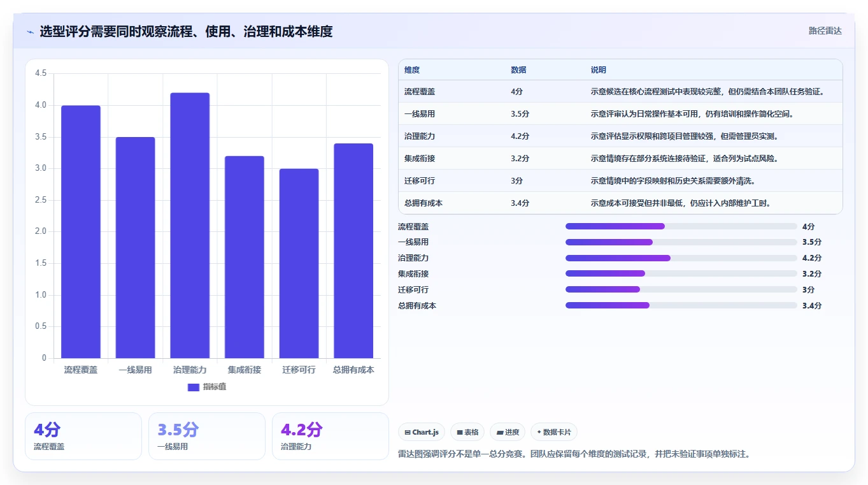Image resolution: width=868 pixels, height=485 pixels.
Task: Click the 3.5分 value in the table
Action: (x=520, y=114)
